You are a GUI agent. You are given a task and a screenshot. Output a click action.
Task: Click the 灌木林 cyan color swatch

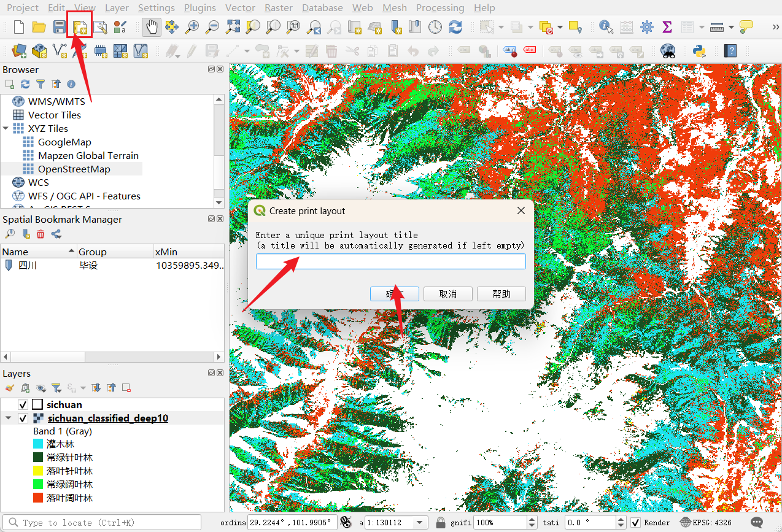(x=37, y=444)
